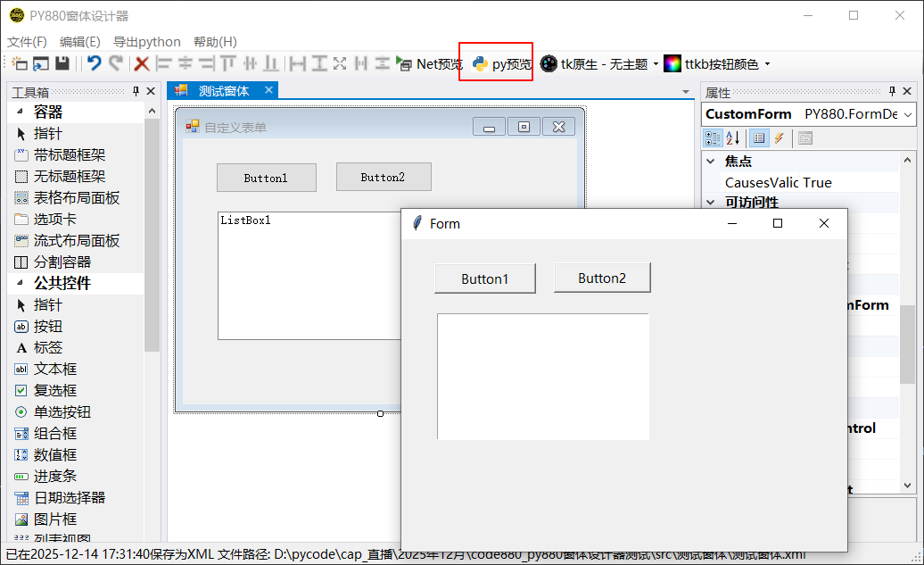Screen dimensions: 924x565
Task: Sort properties alphabetically with the A-Z icon
Action: tap(731, 138)
